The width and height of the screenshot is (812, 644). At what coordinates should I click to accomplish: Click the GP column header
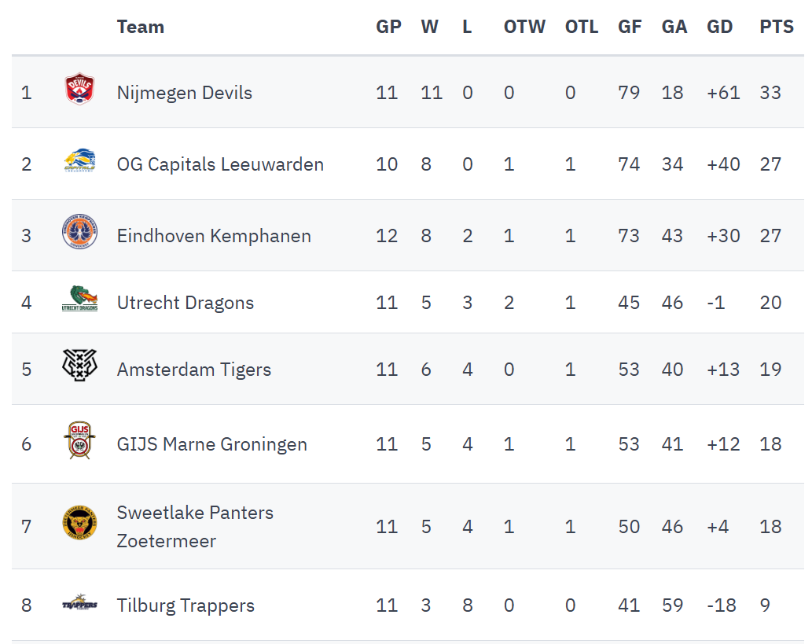[388, 27]
